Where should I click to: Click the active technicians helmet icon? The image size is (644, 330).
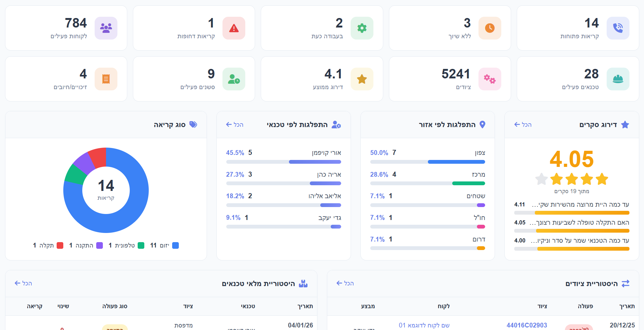coord(618,79)
